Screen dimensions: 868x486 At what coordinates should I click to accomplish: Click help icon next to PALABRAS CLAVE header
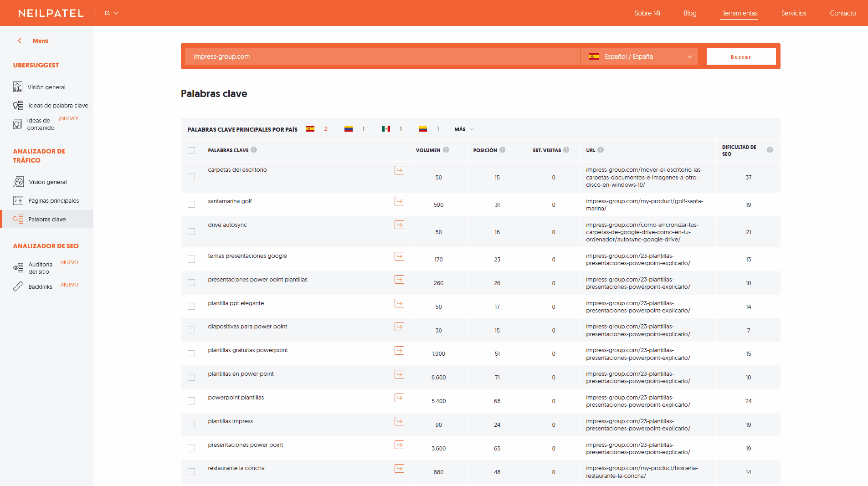pyautogui.click(x=254, y=150)
